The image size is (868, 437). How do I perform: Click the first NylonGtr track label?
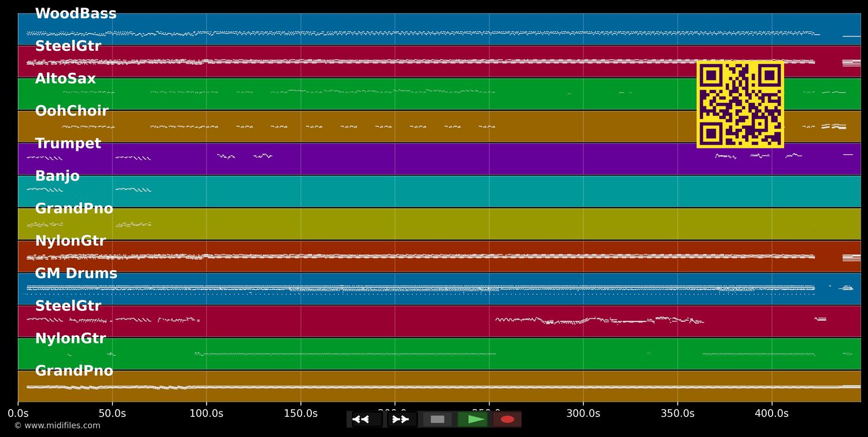[x=70, y=241]
